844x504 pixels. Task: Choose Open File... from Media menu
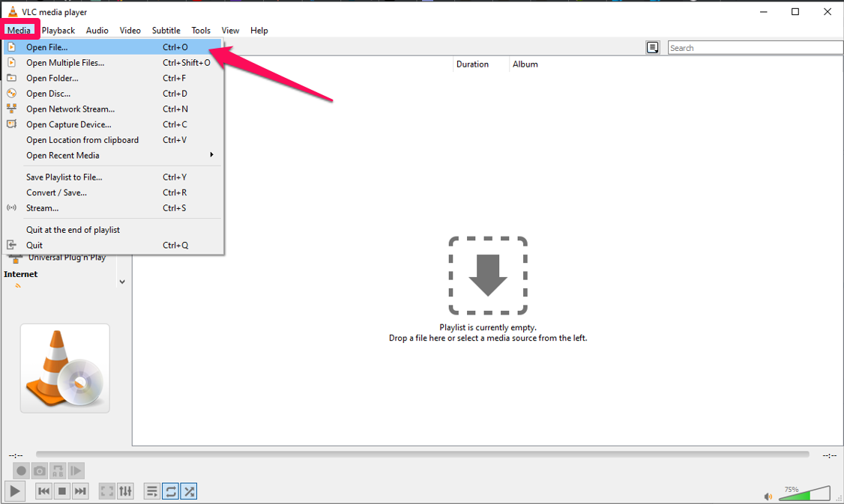112,47
